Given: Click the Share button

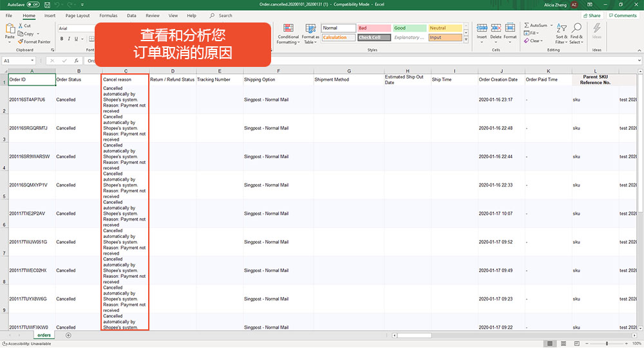Looking at the screenshot, I should [x=592, y=15].
